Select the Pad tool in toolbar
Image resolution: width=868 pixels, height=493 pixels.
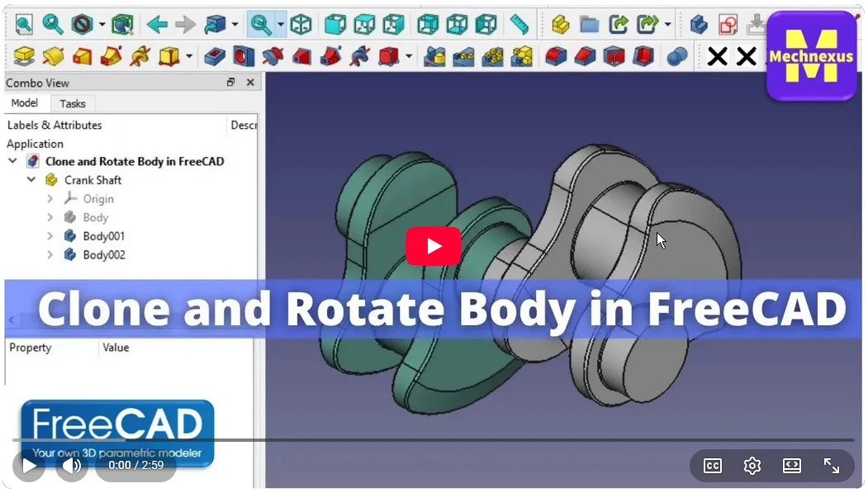[26, 56]
